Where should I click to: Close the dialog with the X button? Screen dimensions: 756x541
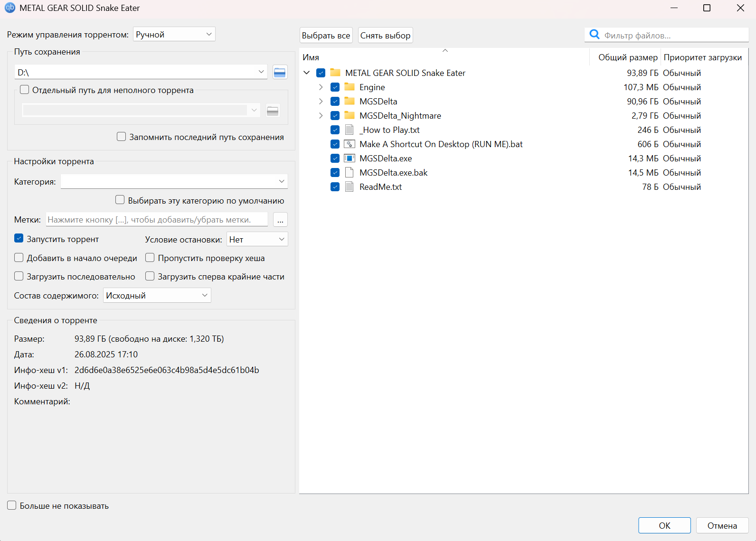tap(740, 8)
